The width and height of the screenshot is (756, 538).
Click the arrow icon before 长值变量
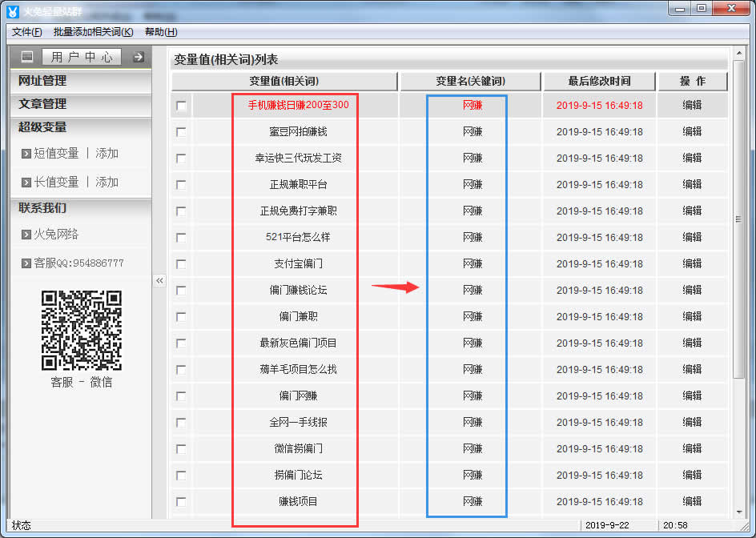(x=26, y=183)
